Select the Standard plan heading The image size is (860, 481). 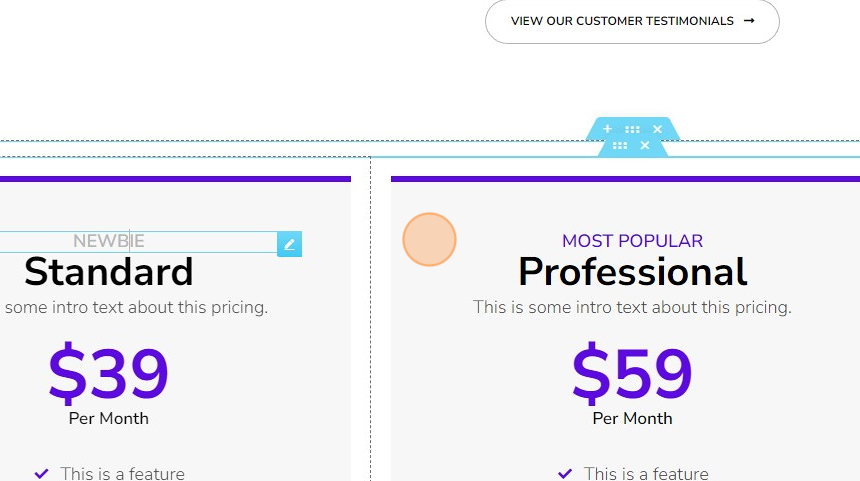coord(109,272)
